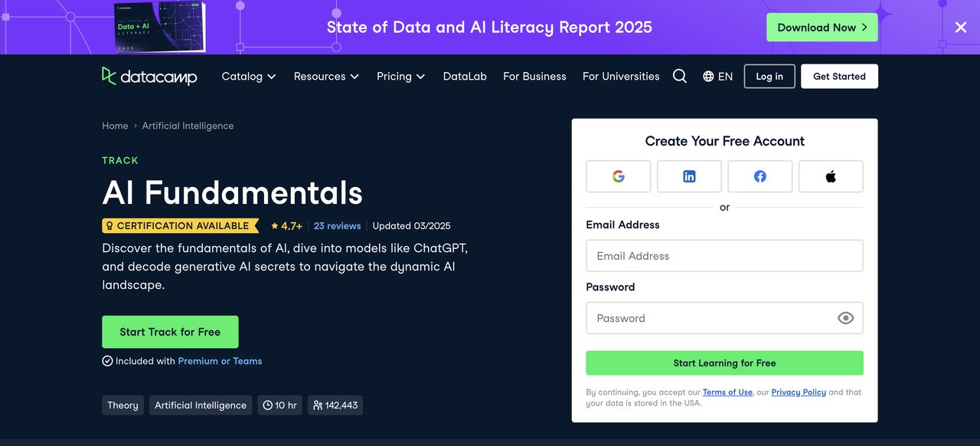
Task: Click the 142,443 learners count chip
Action: 335,405
